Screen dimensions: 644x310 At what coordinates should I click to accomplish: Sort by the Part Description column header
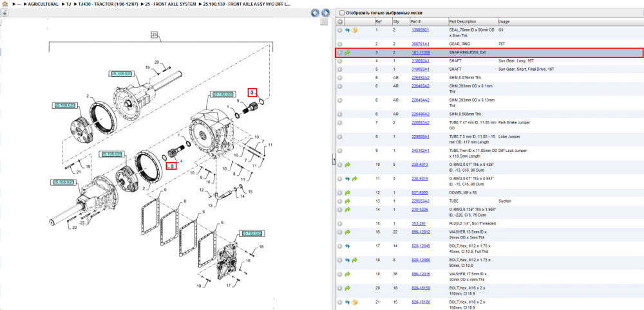(x=462, y=21)
